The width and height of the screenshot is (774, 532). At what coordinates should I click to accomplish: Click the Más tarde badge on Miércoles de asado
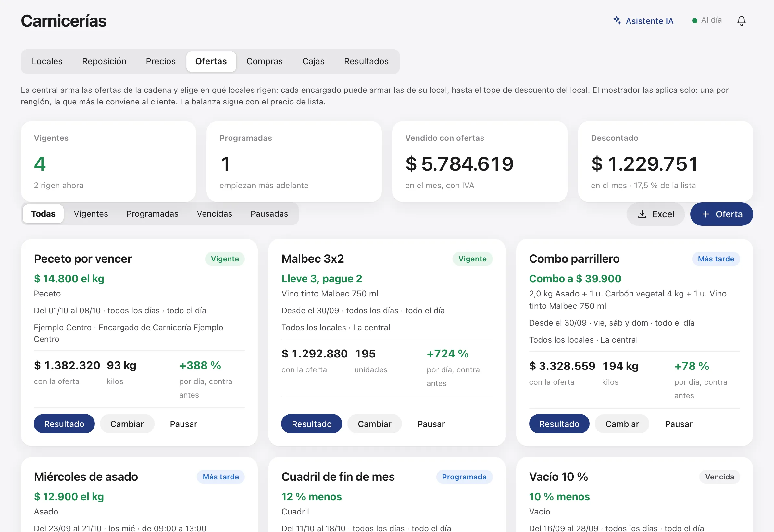[220, 477]
